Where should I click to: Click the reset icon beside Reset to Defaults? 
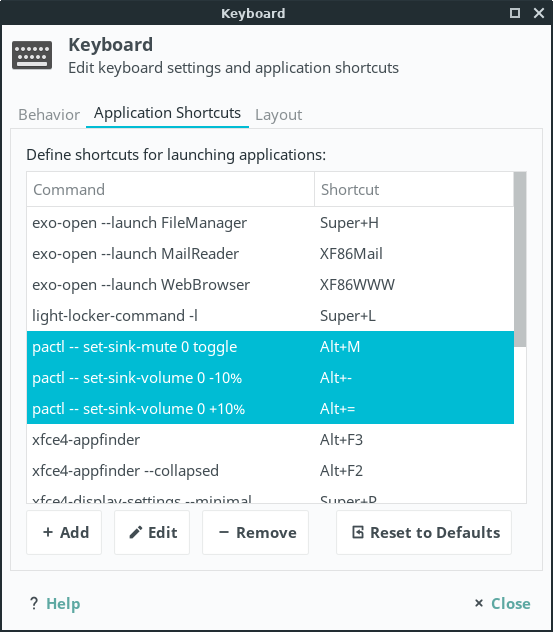pyautogui.click(x=358, y=532)
